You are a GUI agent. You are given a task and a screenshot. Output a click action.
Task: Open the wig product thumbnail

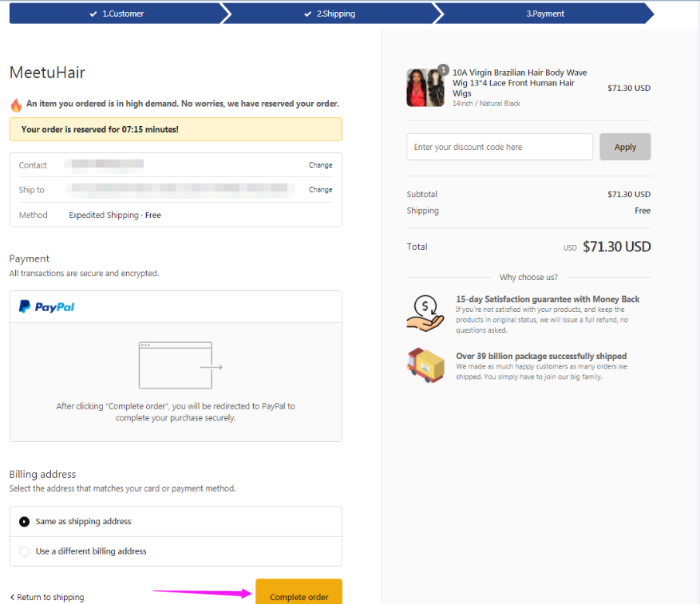click(x=425, y=88)
